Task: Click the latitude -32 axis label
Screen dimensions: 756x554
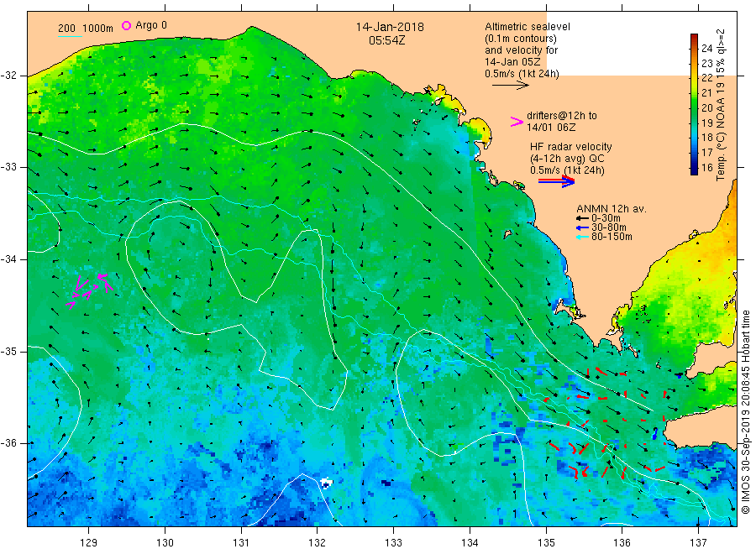Action: pos(8,76)
